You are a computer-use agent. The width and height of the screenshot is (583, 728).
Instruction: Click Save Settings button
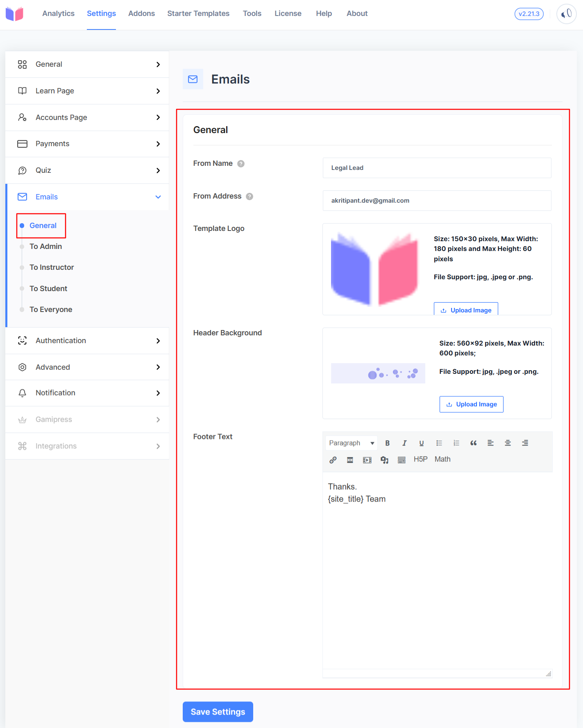coord(218,712)
